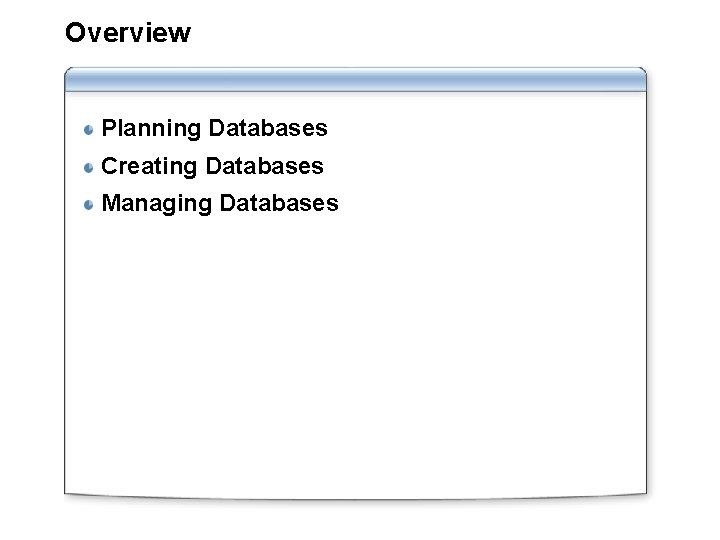Click the letter O in Overview title
The height and width of the screenshot is (540, 720).
pyautogui.click(x=76, y=33)
